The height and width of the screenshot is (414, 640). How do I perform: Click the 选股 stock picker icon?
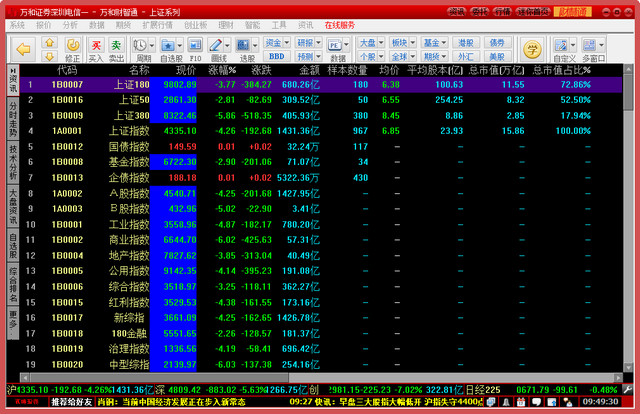[x=243, y=45]
